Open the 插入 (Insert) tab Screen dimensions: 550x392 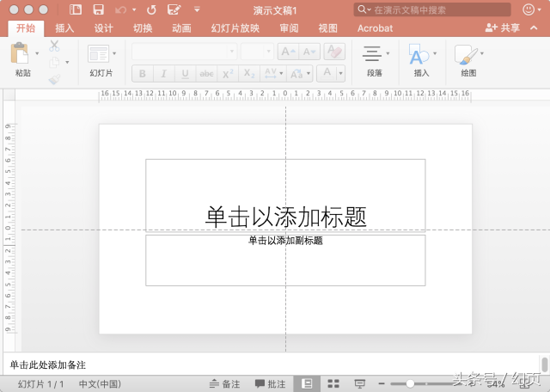(x=64, y=28)
